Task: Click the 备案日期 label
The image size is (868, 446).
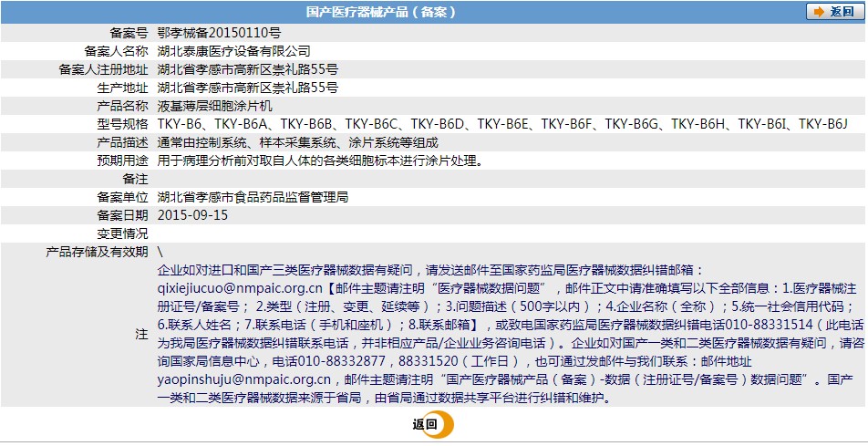Action: point(123,215)
